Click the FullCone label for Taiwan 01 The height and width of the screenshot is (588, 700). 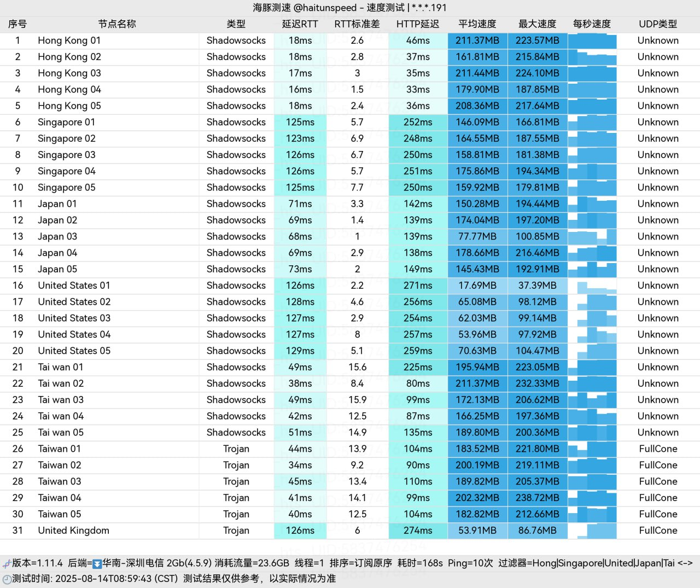(x=657, y=449)
